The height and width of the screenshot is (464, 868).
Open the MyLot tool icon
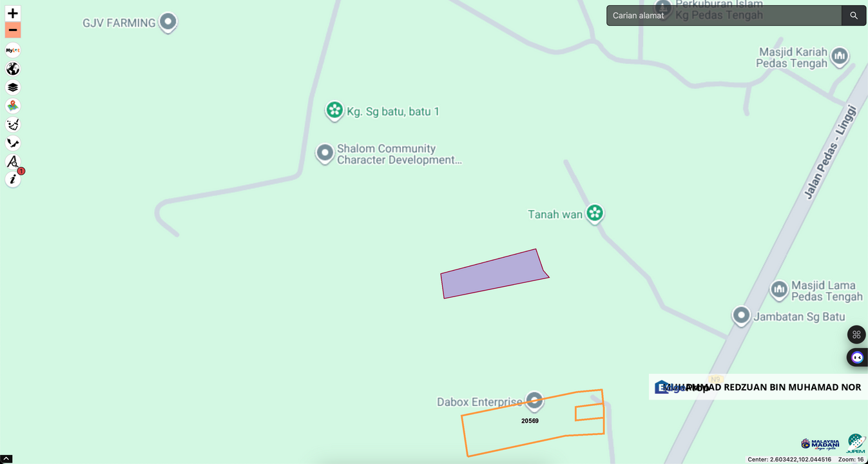(13, 50)
